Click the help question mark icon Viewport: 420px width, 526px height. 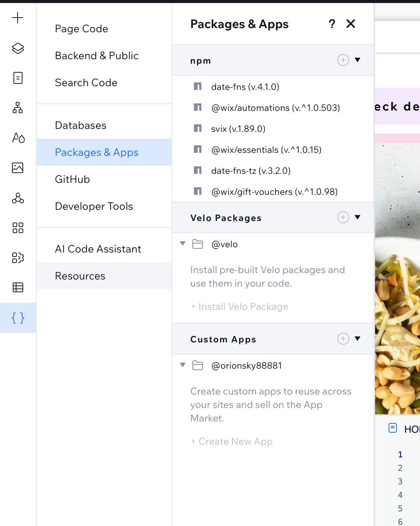click(x=332, y=24)
